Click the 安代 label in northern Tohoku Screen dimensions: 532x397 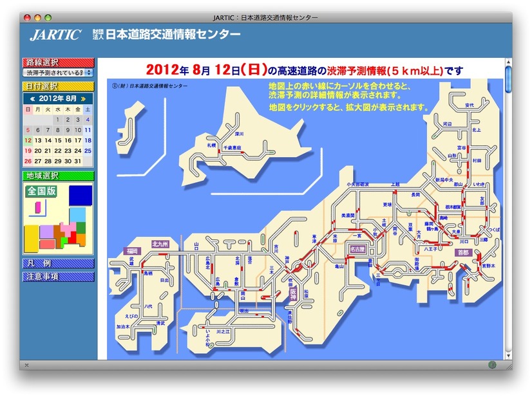(x=470, y=105)
